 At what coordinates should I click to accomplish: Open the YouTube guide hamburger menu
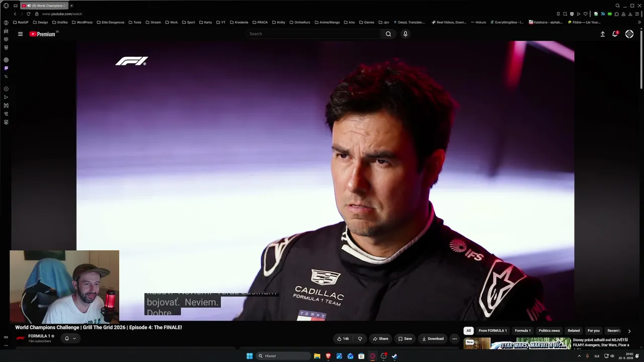click(20, 34)
